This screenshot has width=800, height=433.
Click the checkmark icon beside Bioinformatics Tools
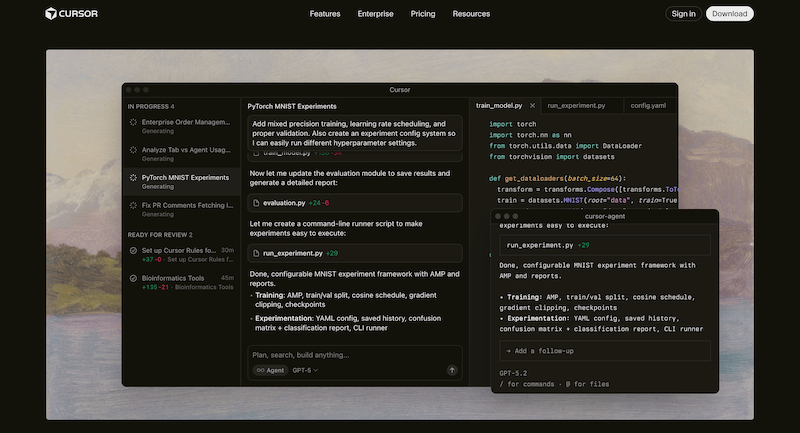(133, 278)
